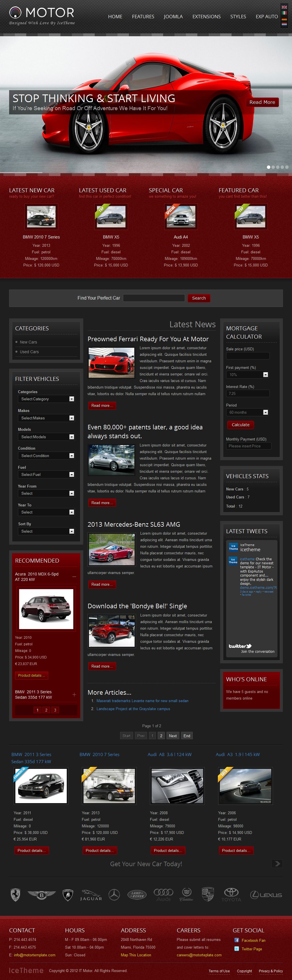Open the Audi rings logo
This screenshot has width=292, height=980.
tap(163, 895)
